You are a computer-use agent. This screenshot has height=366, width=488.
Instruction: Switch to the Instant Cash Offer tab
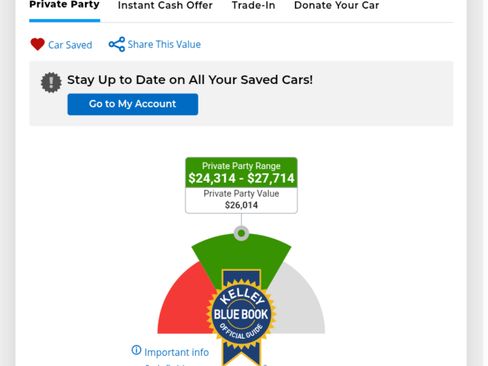coord(165,5)
